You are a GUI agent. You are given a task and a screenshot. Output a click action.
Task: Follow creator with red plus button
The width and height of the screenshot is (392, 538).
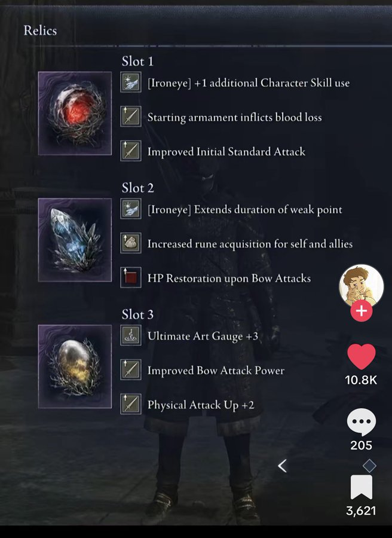361,311
